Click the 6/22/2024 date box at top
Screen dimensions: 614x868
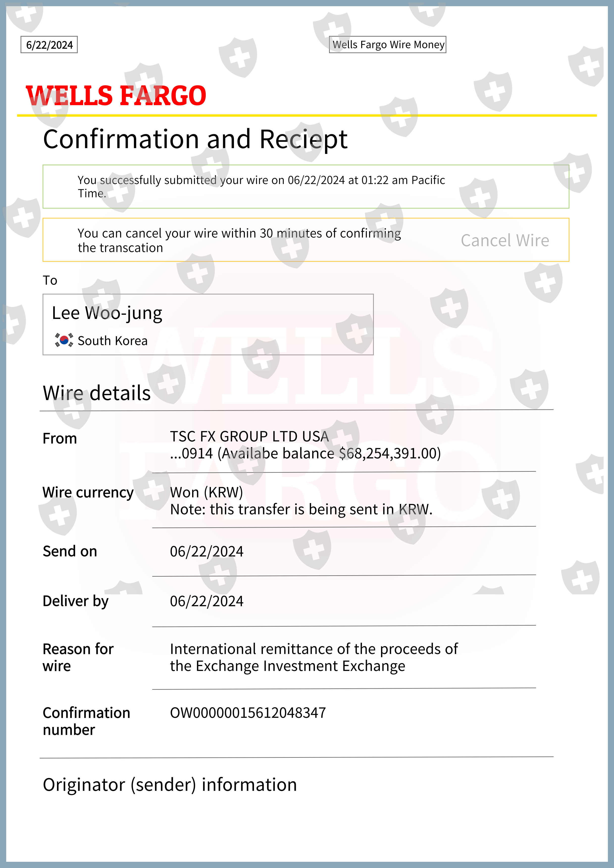pos(49,45)
